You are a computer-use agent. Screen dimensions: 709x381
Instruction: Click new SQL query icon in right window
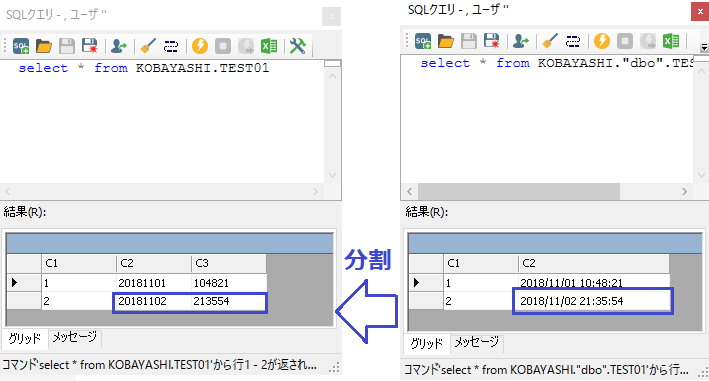tap(423, 41)
